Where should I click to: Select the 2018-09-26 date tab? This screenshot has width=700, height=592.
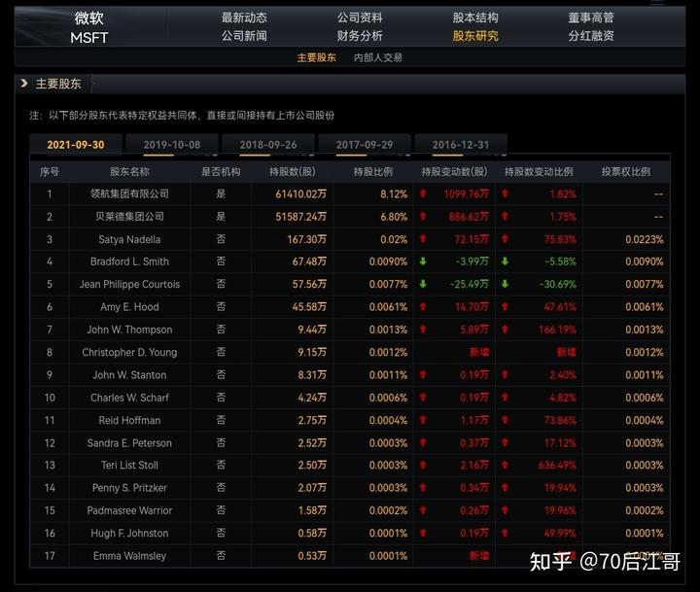(x=268, y=145)
